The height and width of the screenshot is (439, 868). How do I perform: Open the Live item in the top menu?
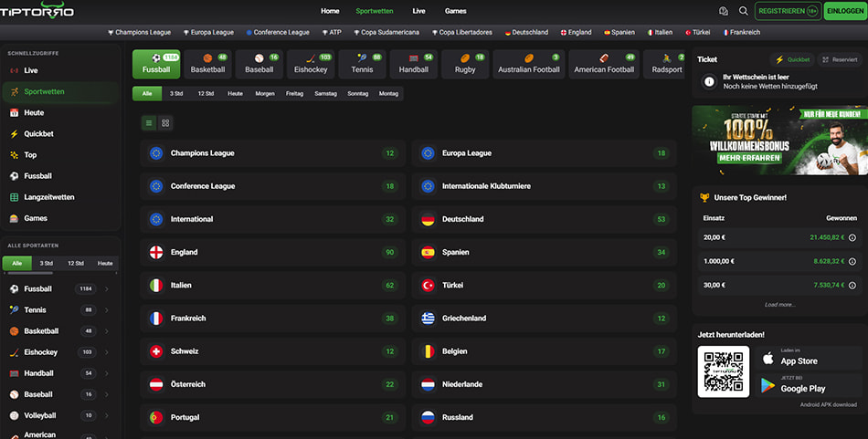(419, 11)
